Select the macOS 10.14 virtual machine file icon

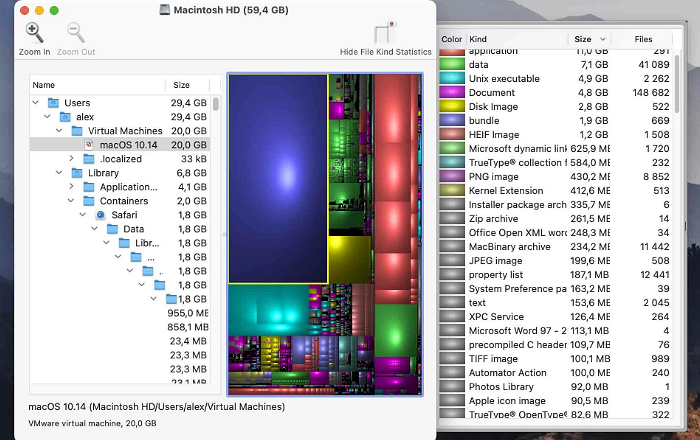point(90,145)
